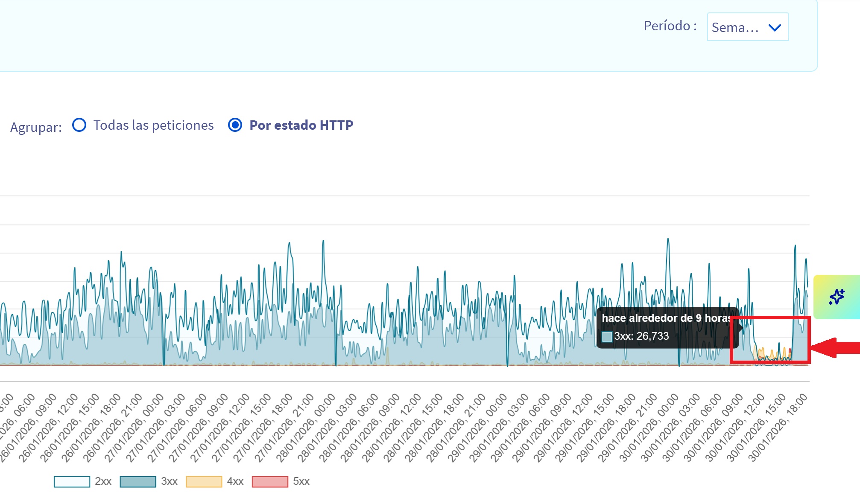
Task: Select 'Por estado HTTP' radio button
Action: [x=235, y=125]
